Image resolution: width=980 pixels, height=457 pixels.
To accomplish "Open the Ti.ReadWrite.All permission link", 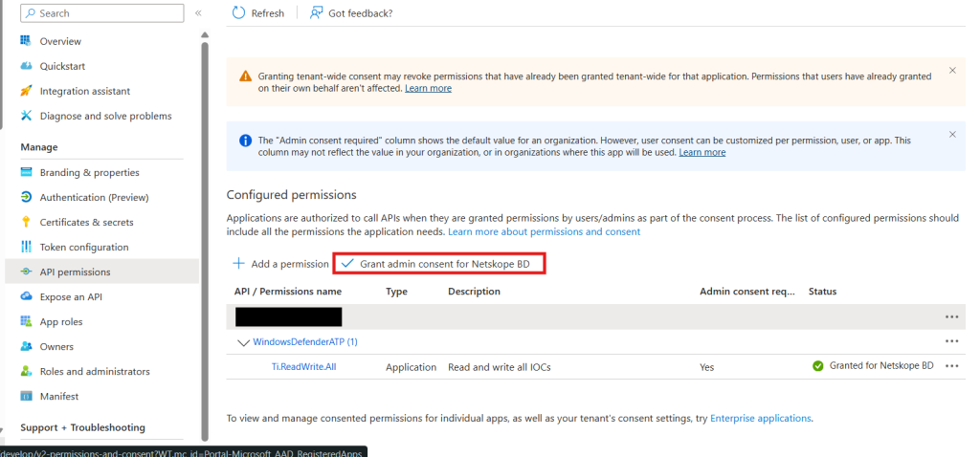I will (303, 367).
